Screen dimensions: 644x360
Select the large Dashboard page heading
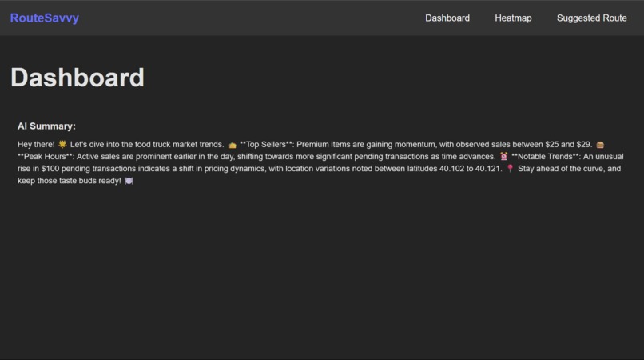tap(78, 78)
